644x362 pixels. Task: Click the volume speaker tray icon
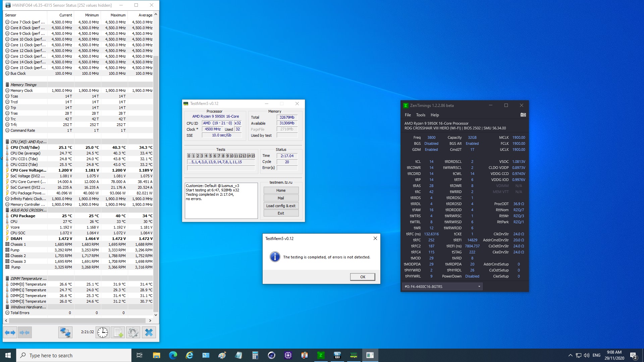(587, 355)
